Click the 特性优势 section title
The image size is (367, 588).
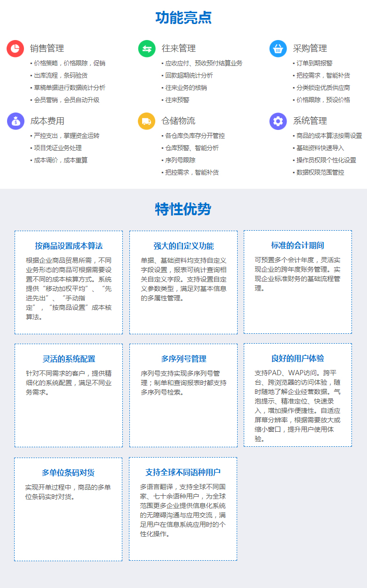click(183, 209)
